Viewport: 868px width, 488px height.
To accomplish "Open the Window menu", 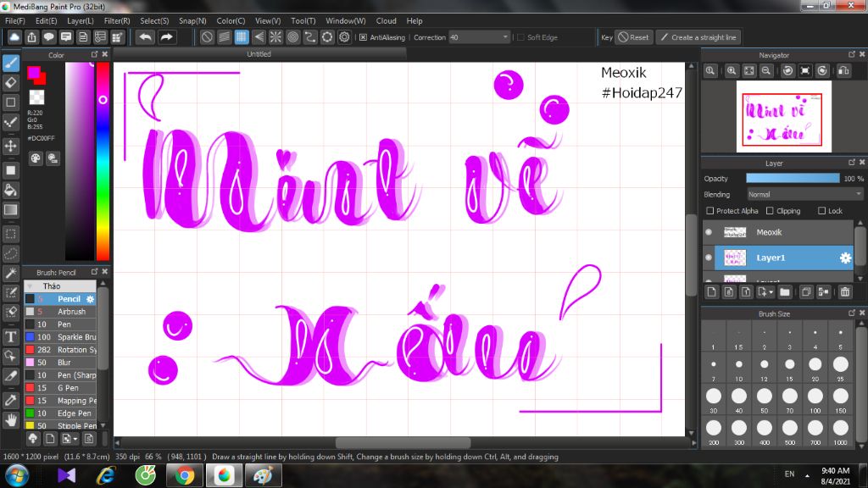I will tap(346, 20).
